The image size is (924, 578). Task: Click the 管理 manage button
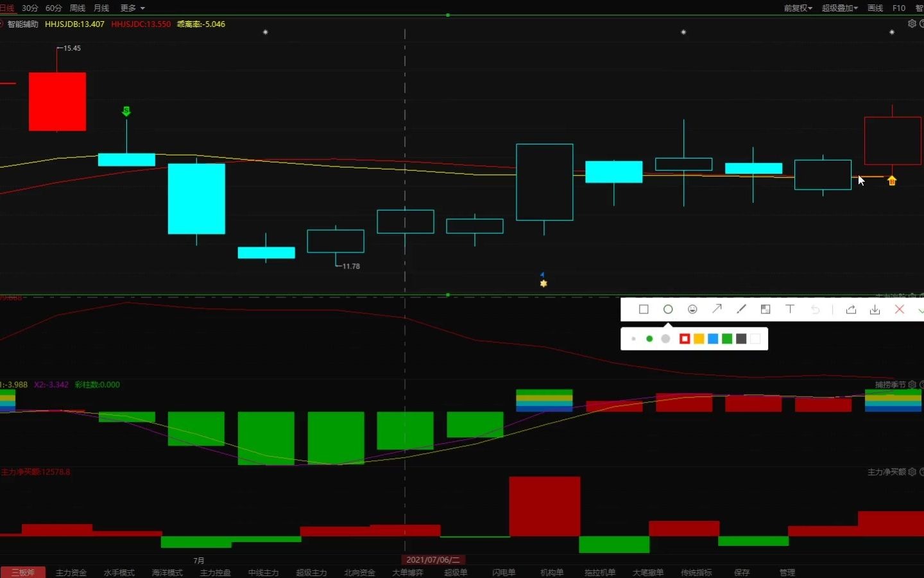tap(787, 572)
